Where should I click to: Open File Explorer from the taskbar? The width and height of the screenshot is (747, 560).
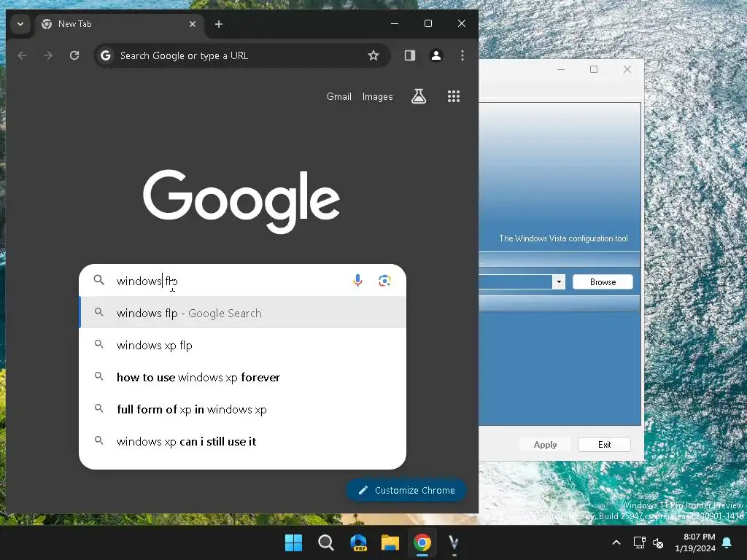tap(390, 542)
